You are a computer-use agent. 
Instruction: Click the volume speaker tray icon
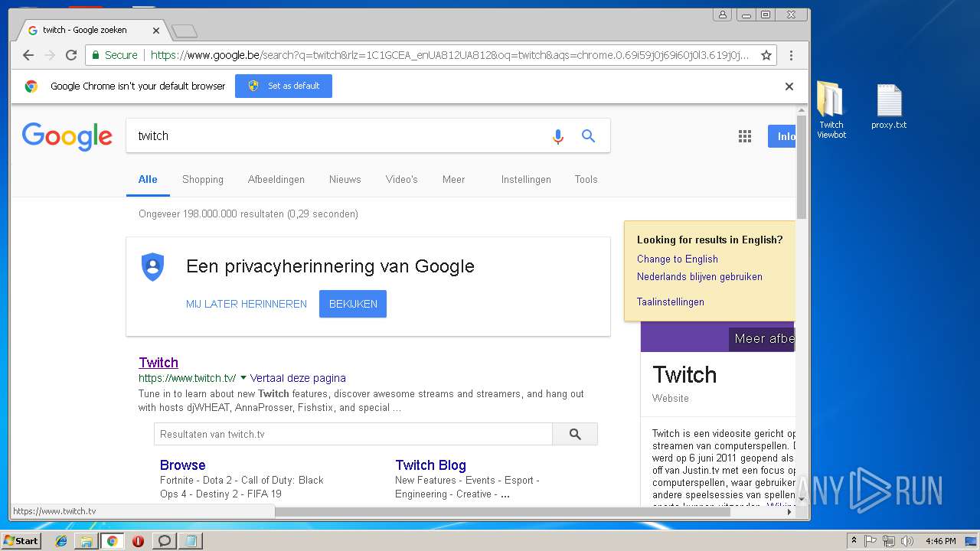(907, 541)
